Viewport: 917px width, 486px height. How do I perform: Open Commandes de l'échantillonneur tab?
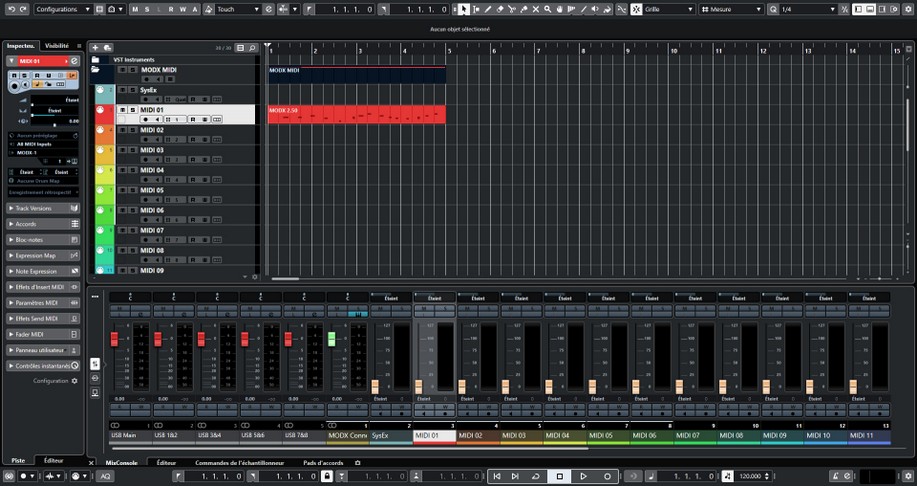(x=240, y=463)
